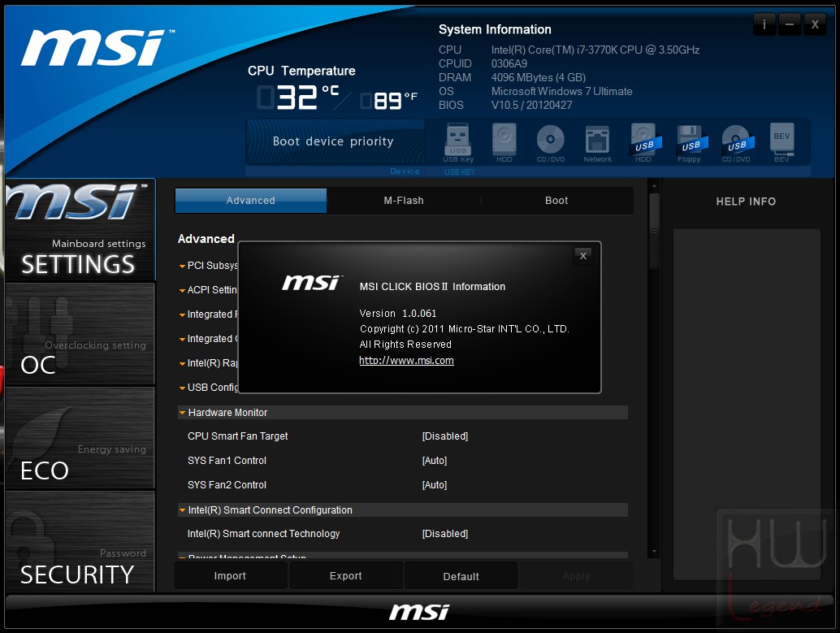
Task: Collapse the Hardware Monitor section
Action: [402, 412]
